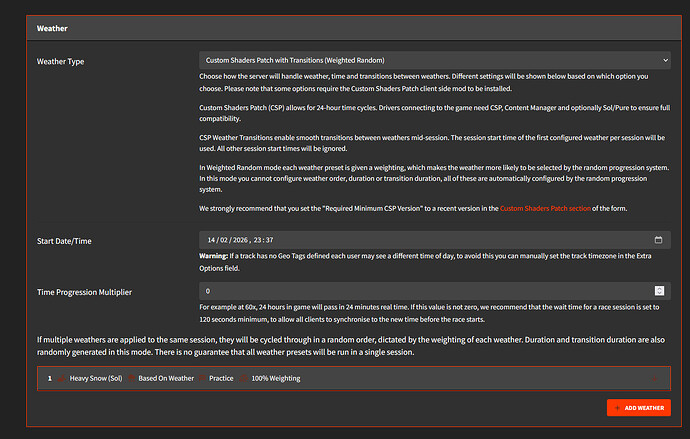Screen dimensions: 690x439
Task: Focus the Time Progression Multiplier input
Action: click(x=434, y=291)
